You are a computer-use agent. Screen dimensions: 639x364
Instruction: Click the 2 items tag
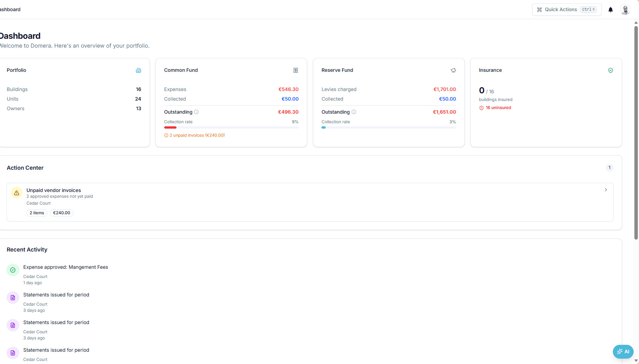pyautogui.click(x=37, y=213)
